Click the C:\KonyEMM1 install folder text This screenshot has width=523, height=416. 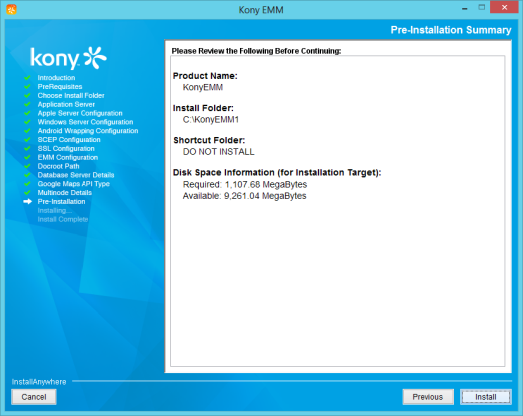pyautogui.click(x=211, y=119)
